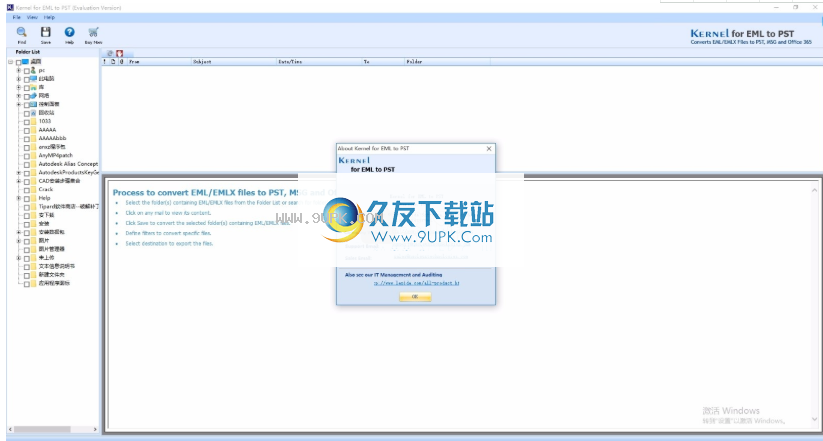The image size is (823, 441).
Task: Click the attachment filter icon above the mail list
Action: pos(110,54)
